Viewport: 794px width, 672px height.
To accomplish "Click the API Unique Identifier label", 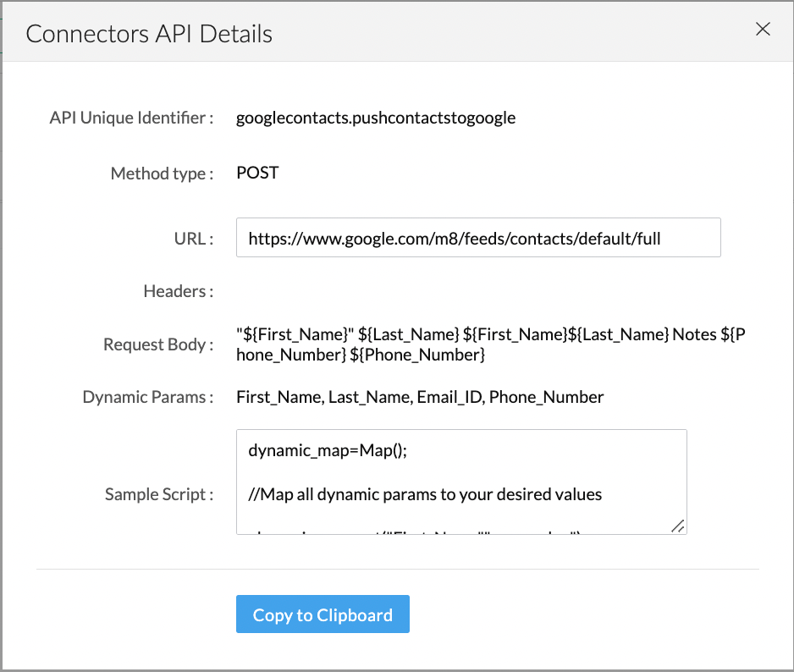I will [x=131, y=118].
